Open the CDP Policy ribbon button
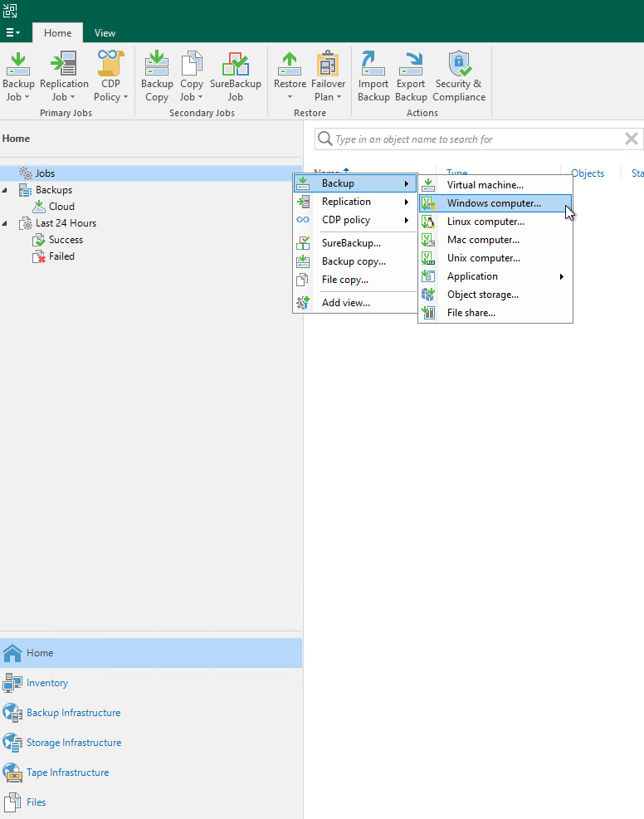Screen dimensions: 644x819 [x=110, y=76]
